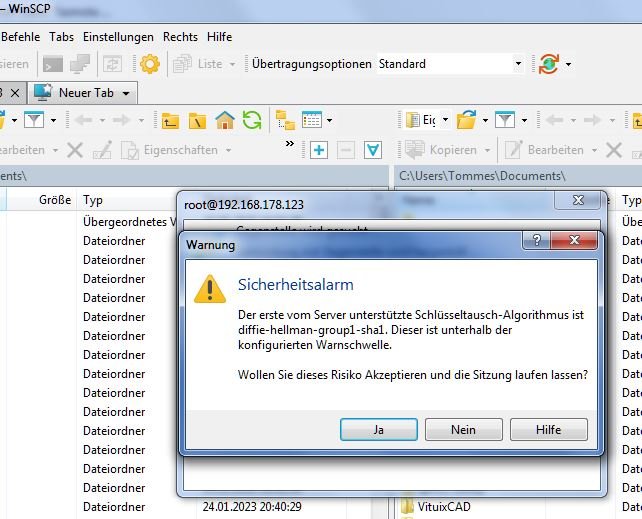Open the right panel drive selector dropdown
642x519 pixels.
428,121
